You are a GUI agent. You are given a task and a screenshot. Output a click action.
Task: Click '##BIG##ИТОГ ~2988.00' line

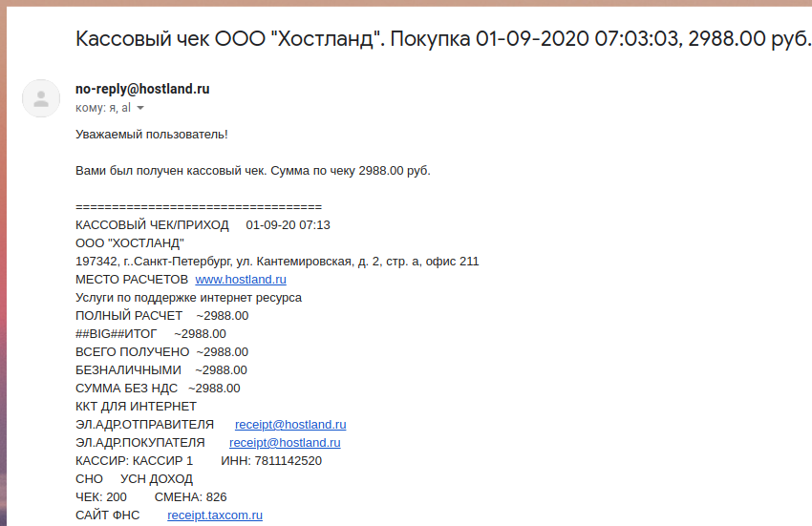coord(151,334)
